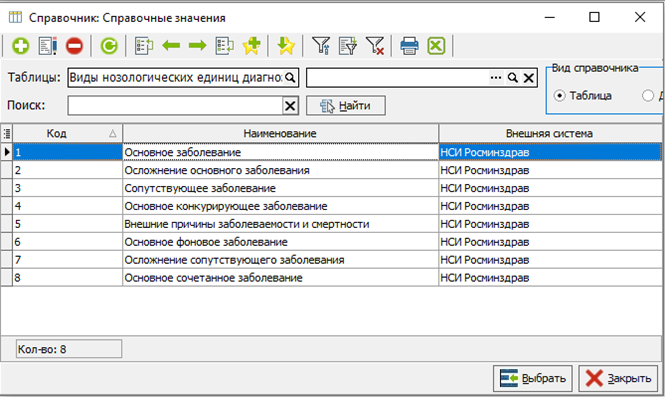Viewport: 665px width, 397px height.
Task: Clear the second lookup field with the X
Action: tap(528, 78)
